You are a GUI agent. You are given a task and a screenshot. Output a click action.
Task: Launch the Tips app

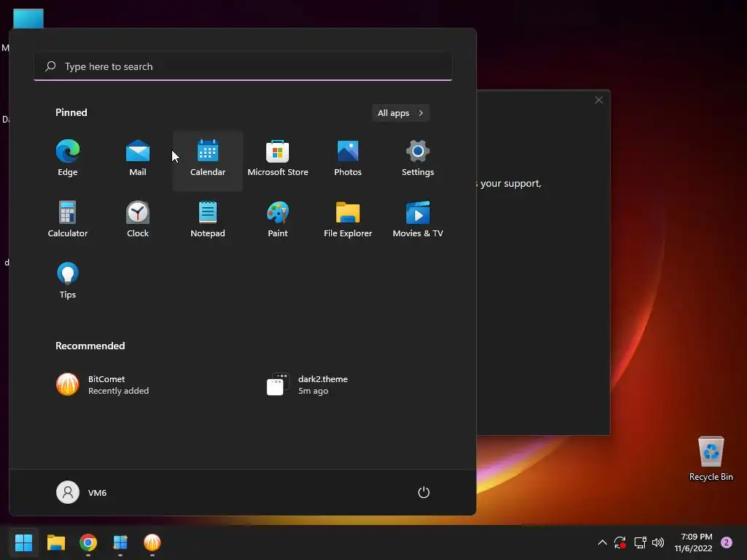click(x=68, y=281)
